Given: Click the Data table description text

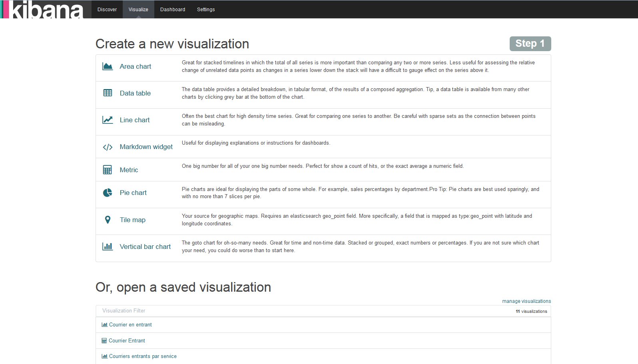Looking at the screenshot, I should pyautogui.click(x=356, y=93).
